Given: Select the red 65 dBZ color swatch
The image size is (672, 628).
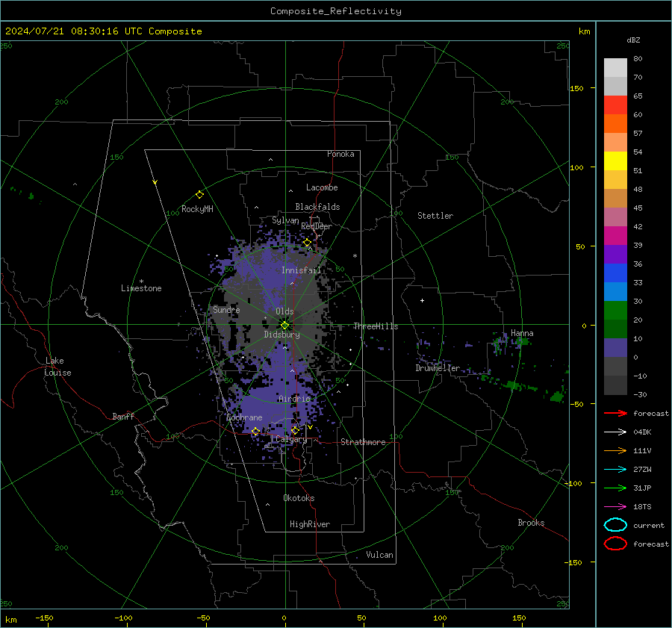Looking at the screenshot, I should click(x=615, y=105).
